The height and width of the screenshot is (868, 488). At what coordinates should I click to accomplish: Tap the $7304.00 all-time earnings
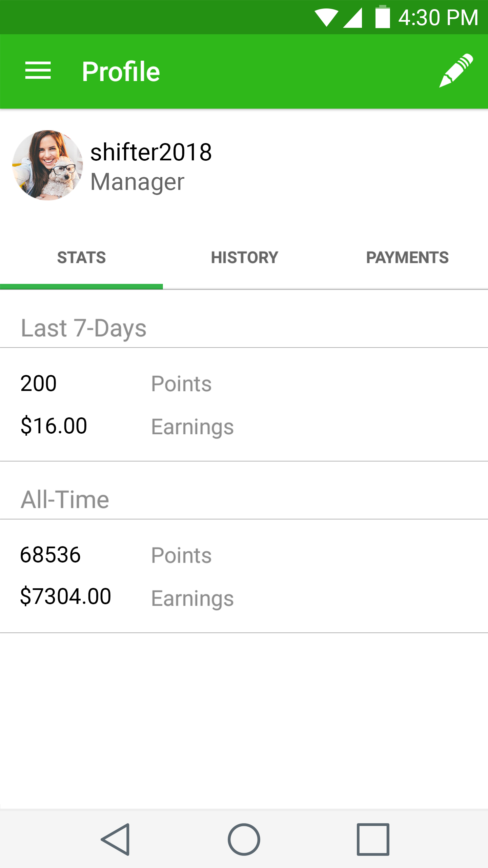pyautogui.click(x=66, y=596)
